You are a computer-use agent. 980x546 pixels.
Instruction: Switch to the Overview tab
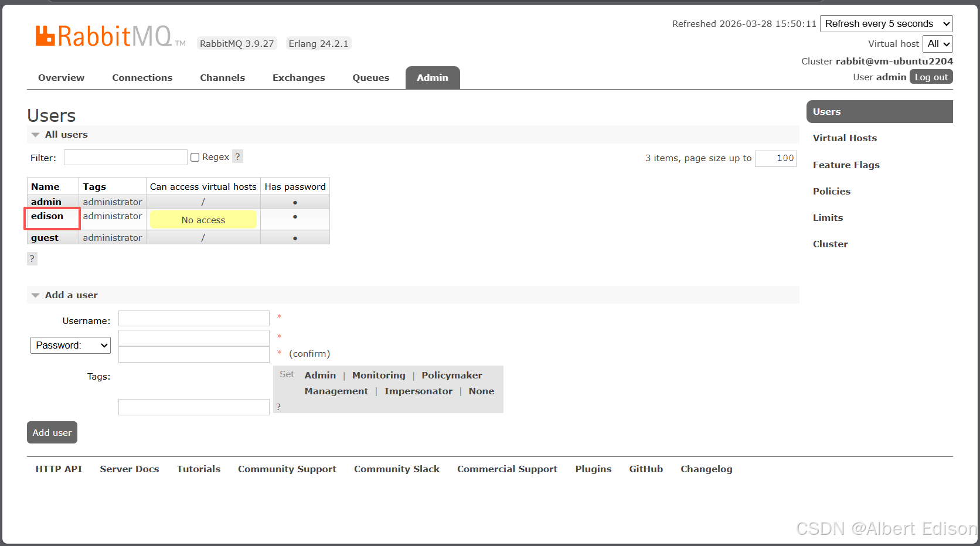62,77
